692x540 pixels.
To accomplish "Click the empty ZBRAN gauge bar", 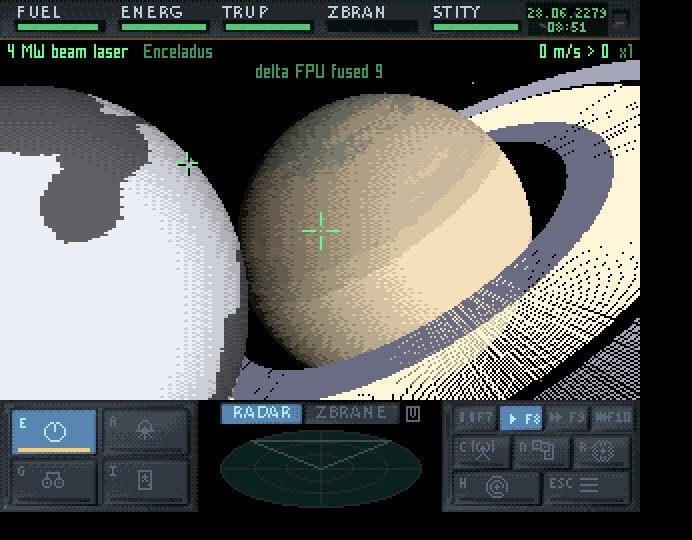I will (372, 27).
